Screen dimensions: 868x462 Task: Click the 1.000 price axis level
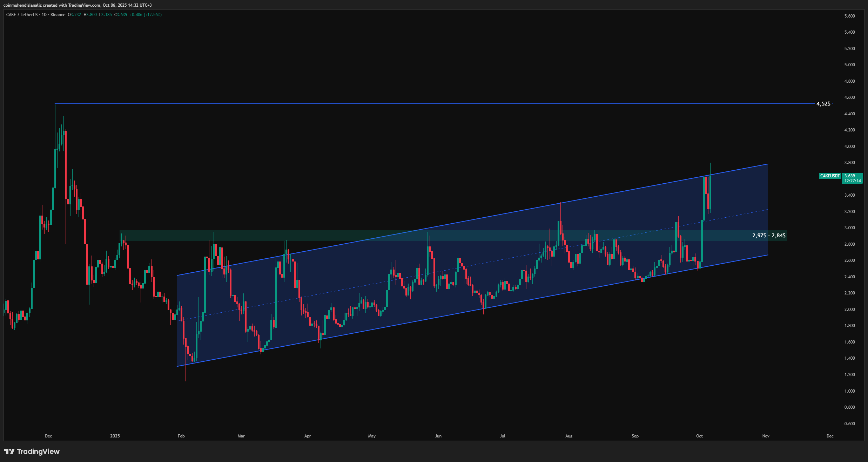(849, 391)
